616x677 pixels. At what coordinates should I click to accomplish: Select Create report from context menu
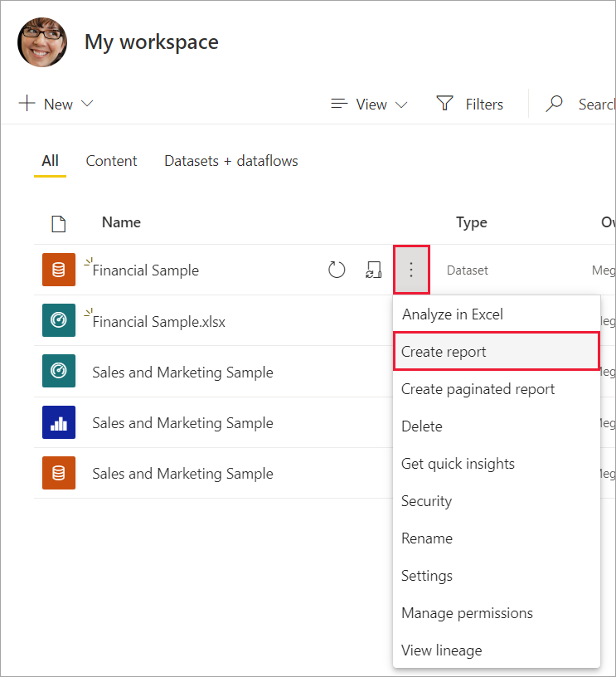(444, 352)
